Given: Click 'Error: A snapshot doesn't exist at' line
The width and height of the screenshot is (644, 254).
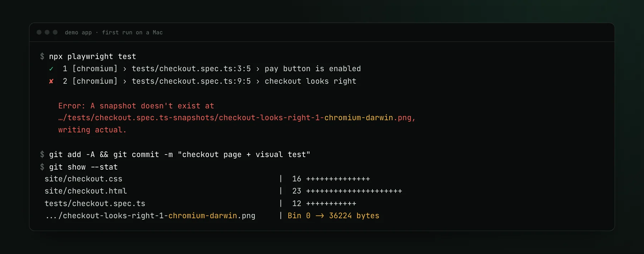Looking at the screenshot, I should (x=136, y=106).
